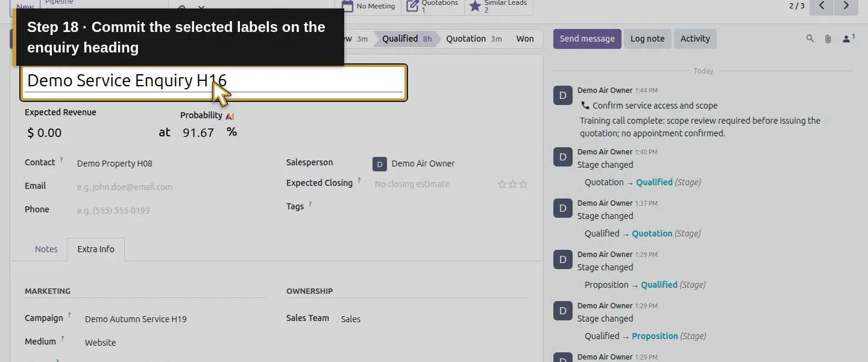Click the Phone input field
868x362 pixels.
pyautogui.click(x=171, y=211)
